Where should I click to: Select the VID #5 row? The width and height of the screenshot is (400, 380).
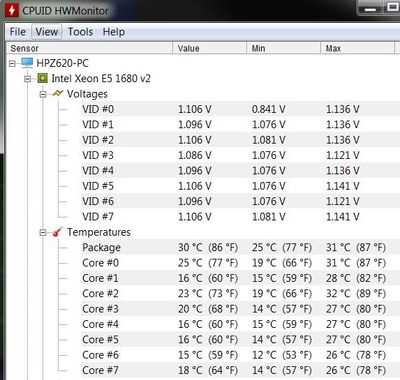[x=240, y=186]
